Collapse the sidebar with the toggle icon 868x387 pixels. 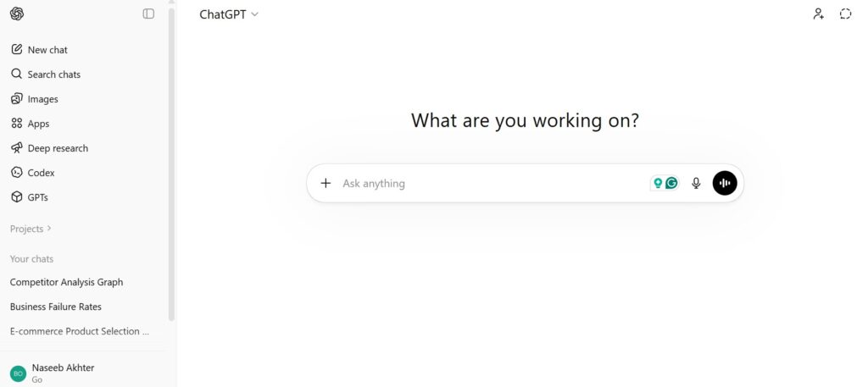tap(148, 14)
